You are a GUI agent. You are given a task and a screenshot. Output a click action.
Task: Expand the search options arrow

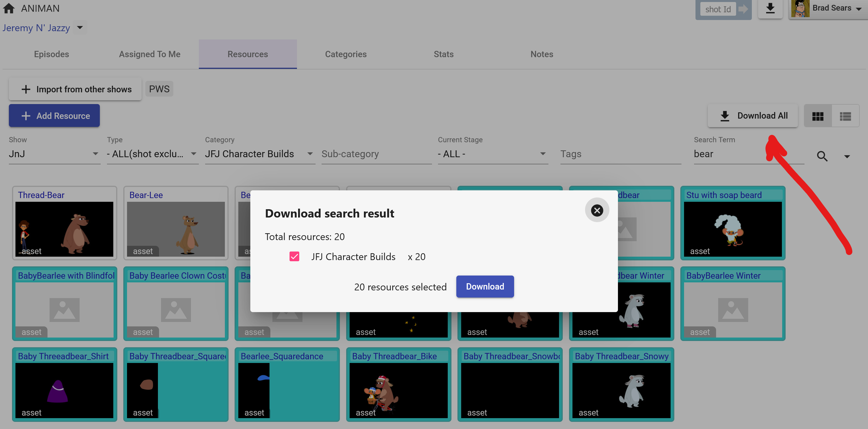tap(847, 156)
